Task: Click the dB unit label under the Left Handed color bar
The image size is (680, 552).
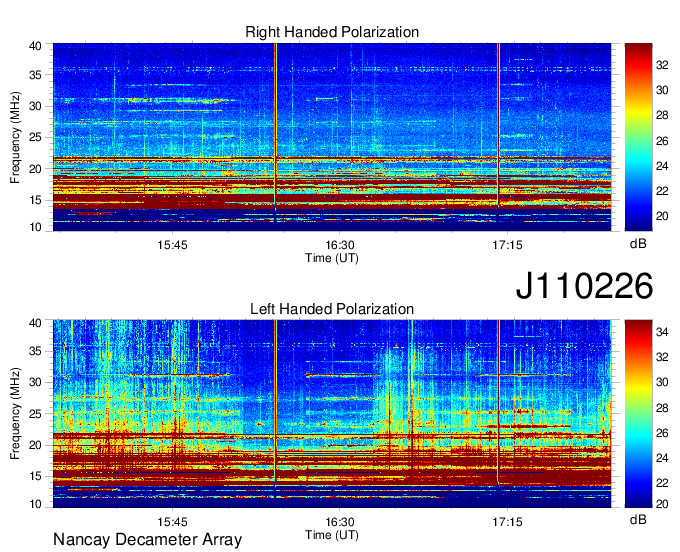Action: pyautogui.click(x=638, y=520)
